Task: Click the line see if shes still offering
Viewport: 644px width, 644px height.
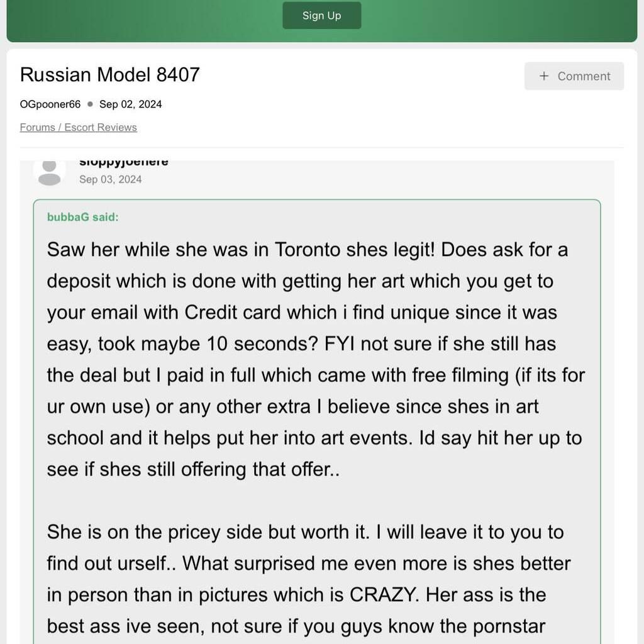Action: click(193, 469)
